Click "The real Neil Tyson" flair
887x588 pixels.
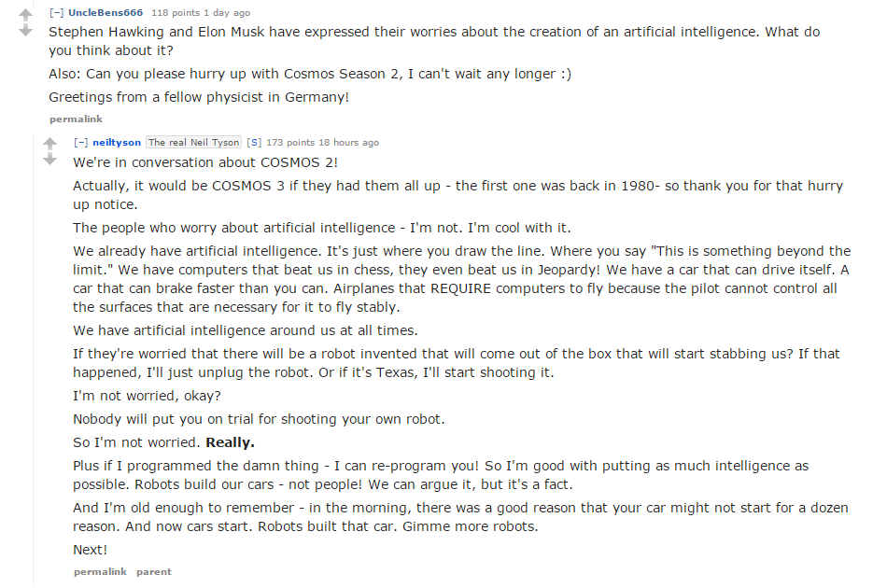pos(193,143)
